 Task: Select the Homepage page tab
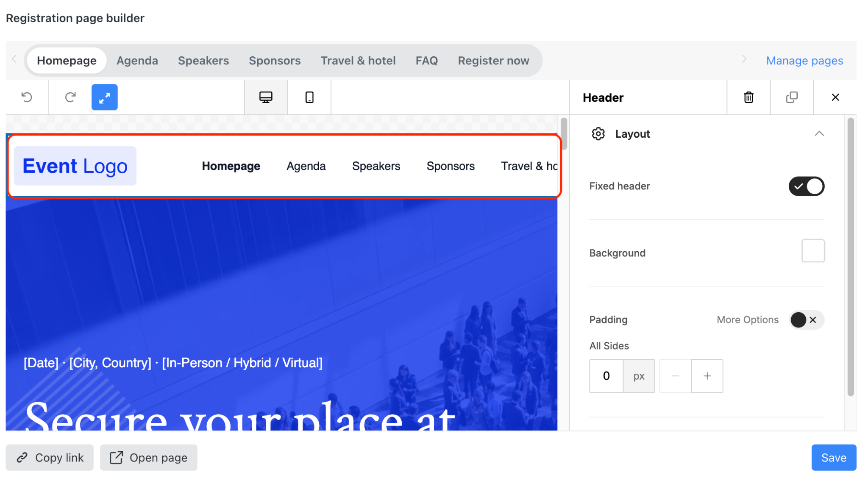click(x=67, y=61)
